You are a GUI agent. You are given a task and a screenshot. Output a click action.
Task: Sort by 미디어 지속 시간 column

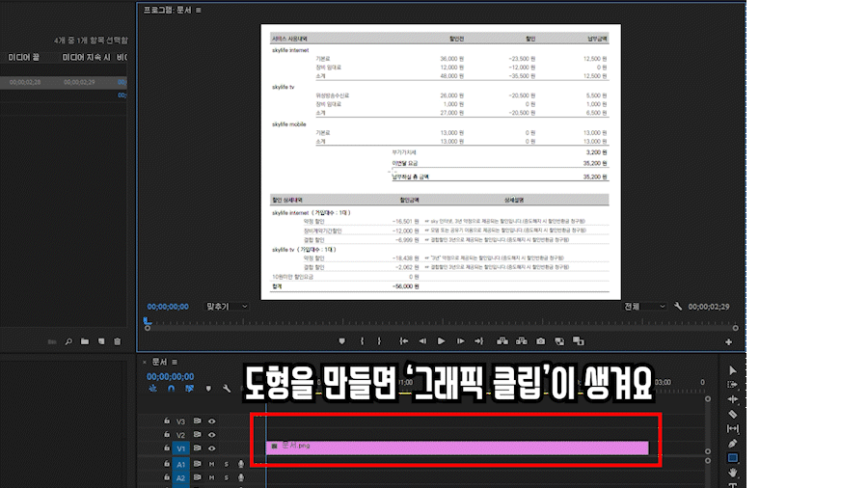point(87,57)
